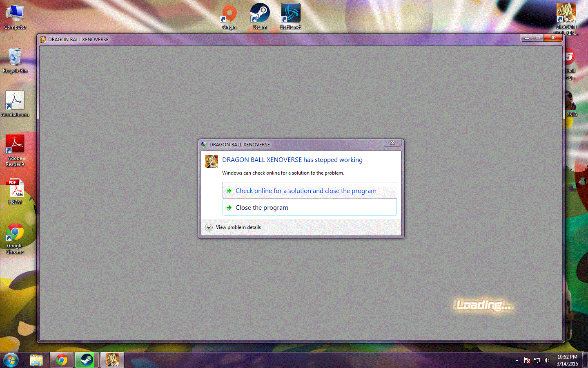The width and height of the screenshot is (588, 368).
Task: Click the error dialog title bar text
Action: 240,145
